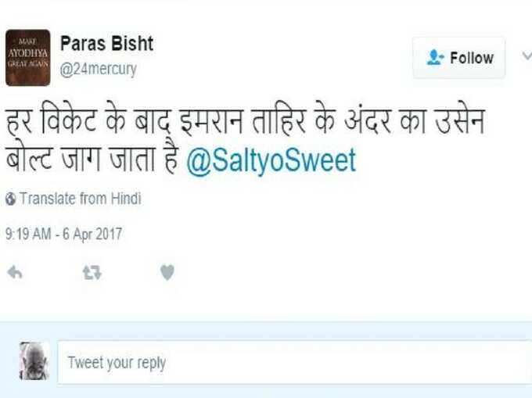Click the Follow label text
This screenshot has width=532, height=398.
coord(472,58)
